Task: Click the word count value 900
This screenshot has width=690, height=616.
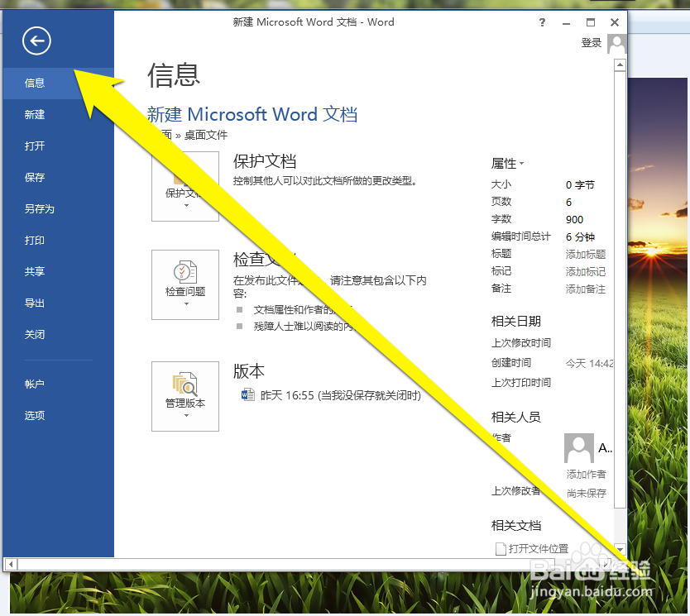Action: coord(574,219)
